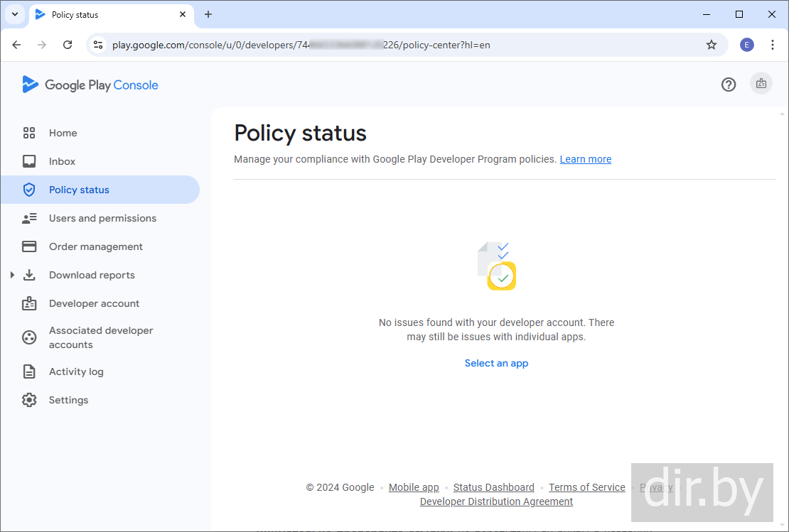Click the address bar URL field
This screenshot has height=532, width=789.
[x=398, y=45]
